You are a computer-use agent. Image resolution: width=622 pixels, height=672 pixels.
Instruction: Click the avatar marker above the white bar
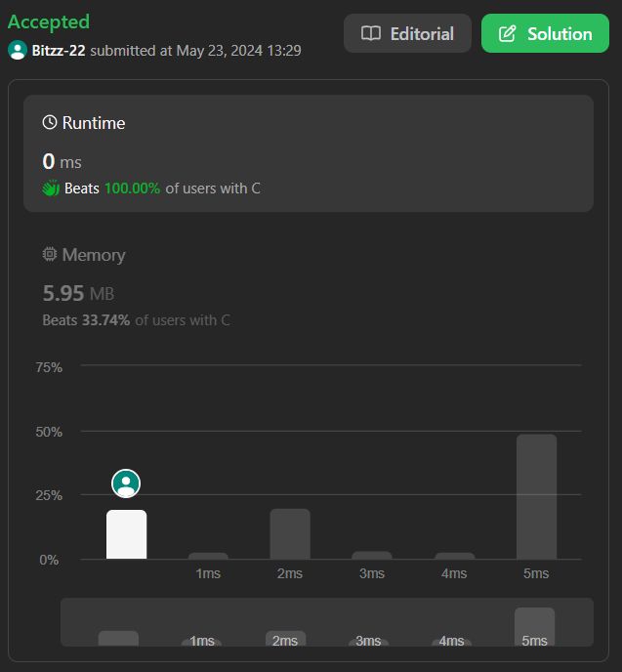point(126,483)
